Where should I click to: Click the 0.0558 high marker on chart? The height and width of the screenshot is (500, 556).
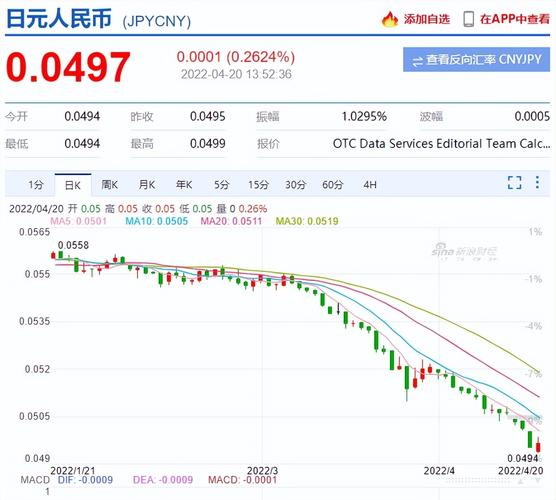[x=73, y=245]
